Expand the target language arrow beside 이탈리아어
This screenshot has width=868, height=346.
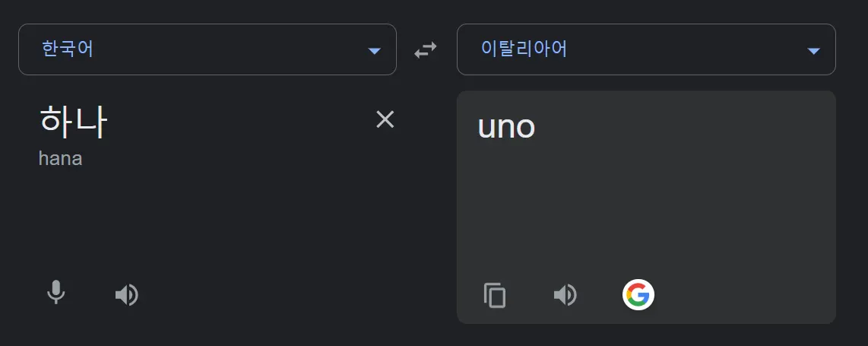coord(813,51)
